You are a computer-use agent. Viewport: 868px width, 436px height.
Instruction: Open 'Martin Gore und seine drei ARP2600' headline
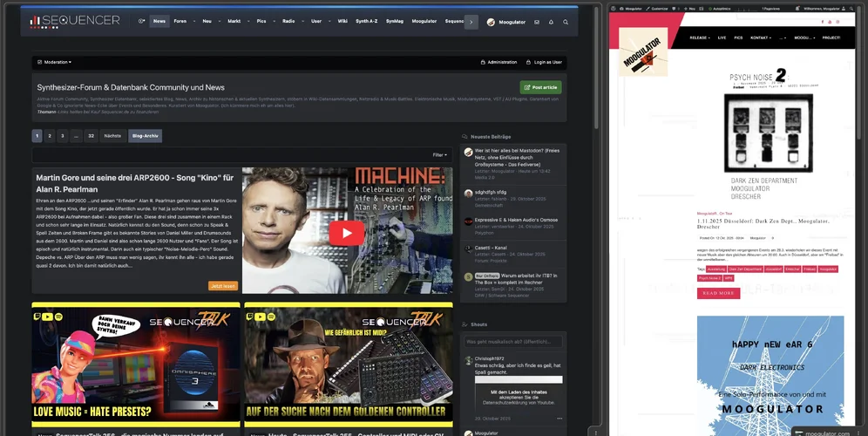click(134, 183)
